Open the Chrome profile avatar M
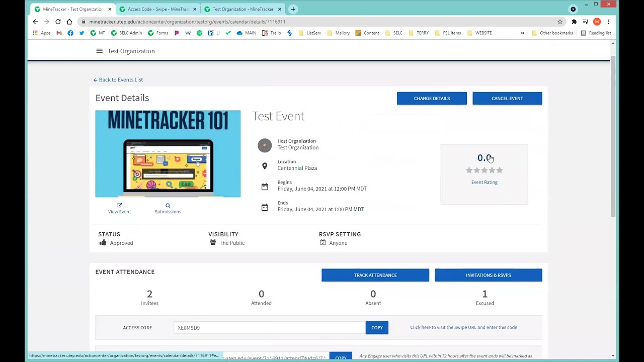Viewport: 644px width, 362px height. point(597,22)
